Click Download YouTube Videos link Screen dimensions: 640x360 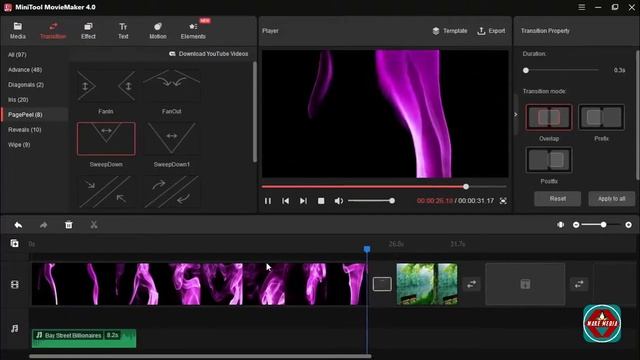(209, 54)
